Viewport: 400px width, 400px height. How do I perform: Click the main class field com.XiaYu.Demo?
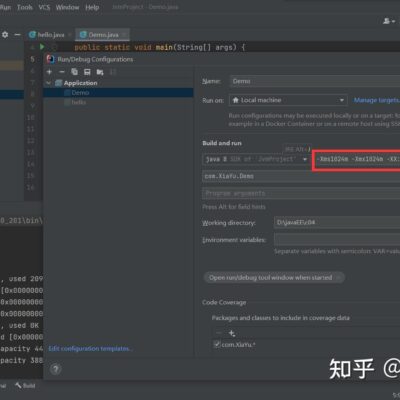[301, 176]
